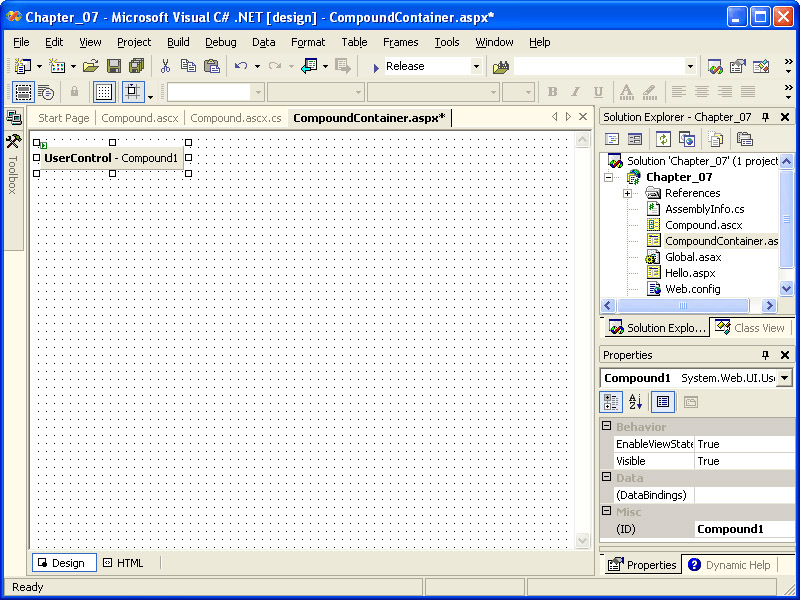This screenshot has width=800, height=600.
Task: Click the Save All toolbar icon
Action: (x=136, y=66)
